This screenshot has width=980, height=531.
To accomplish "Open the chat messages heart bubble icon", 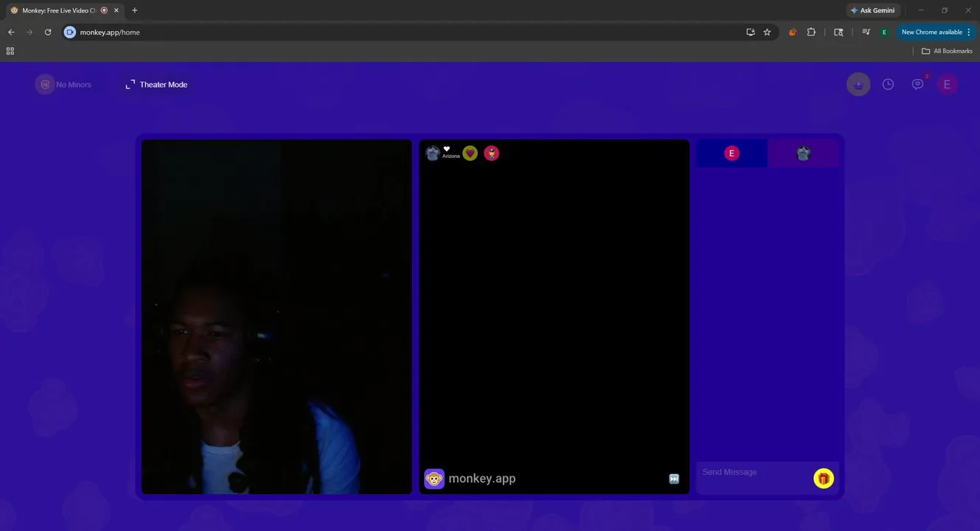I will (917, 84).
